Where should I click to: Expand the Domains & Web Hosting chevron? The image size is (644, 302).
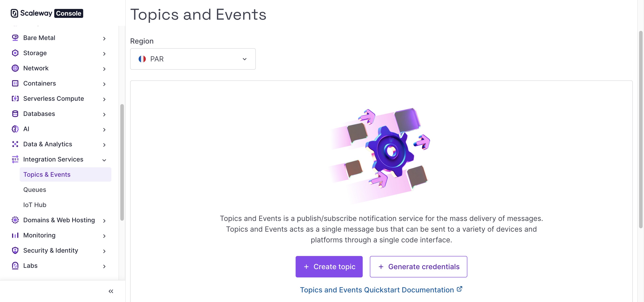104,220
